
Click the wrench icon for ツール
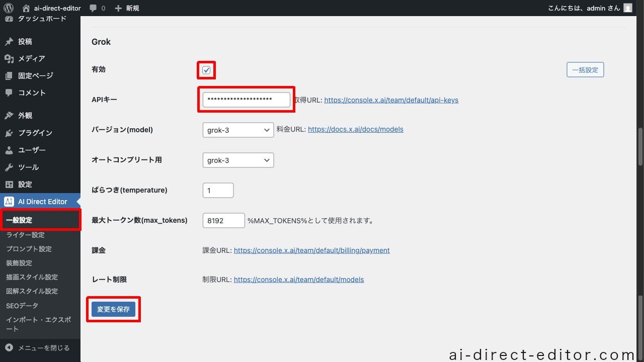(x=9, y=167)
